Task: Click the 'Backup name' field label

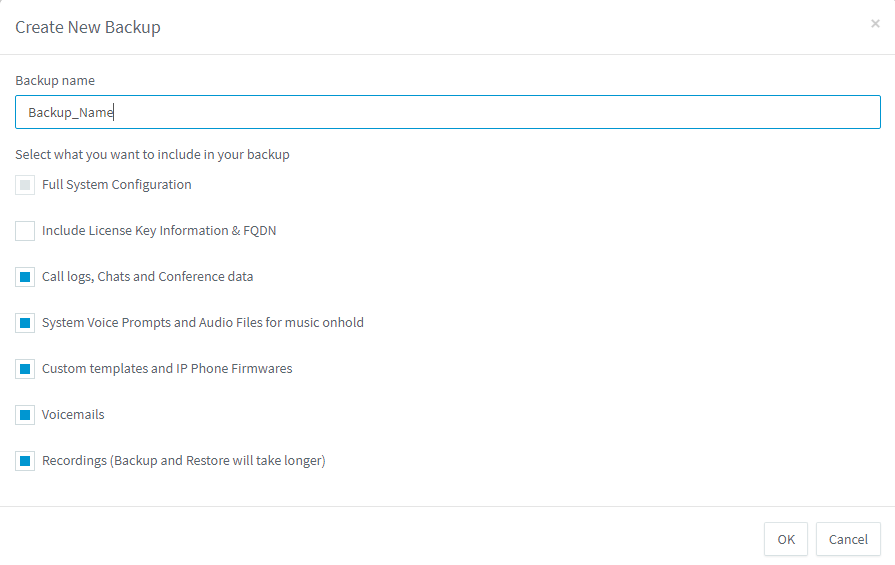Action: [x=55, y=80]
